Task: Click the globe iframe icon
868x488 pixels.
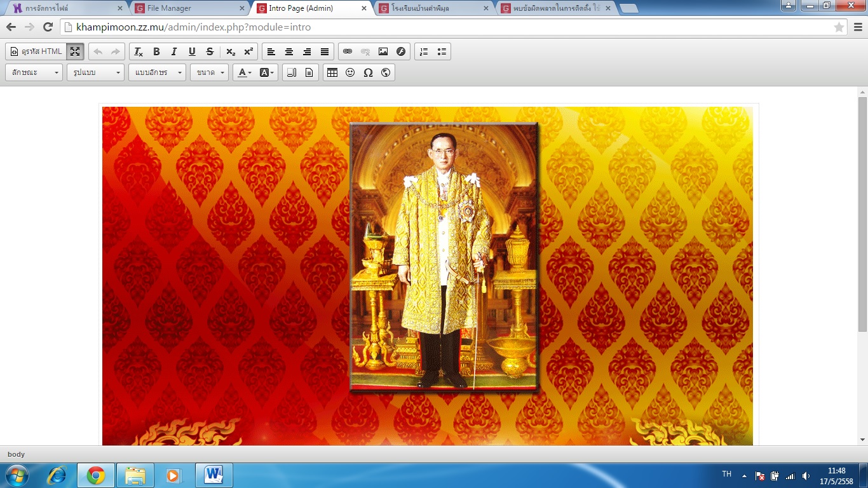Action: tap(386, 72)
